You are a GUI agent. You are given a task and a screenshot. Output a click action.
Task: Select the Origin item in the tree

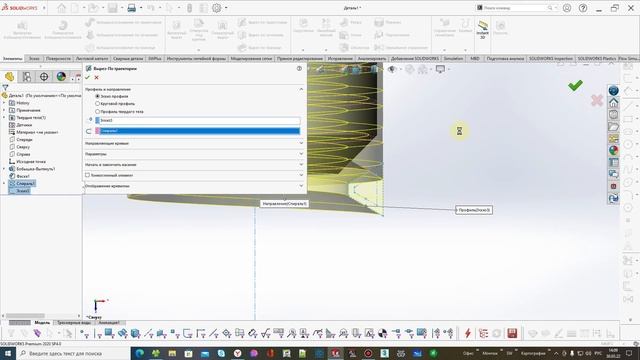(x=27, y=162)
